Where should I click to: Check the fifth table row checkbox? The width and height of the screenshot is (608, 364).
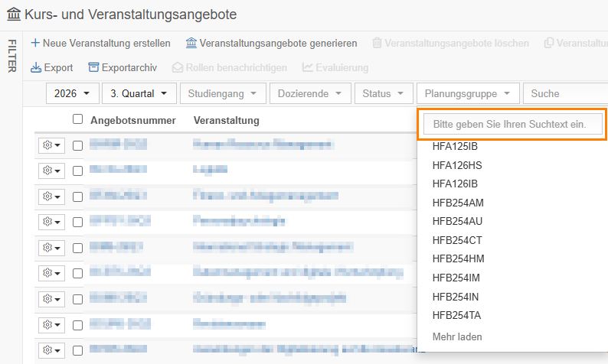pyautogui.click(x=77, y=248)
